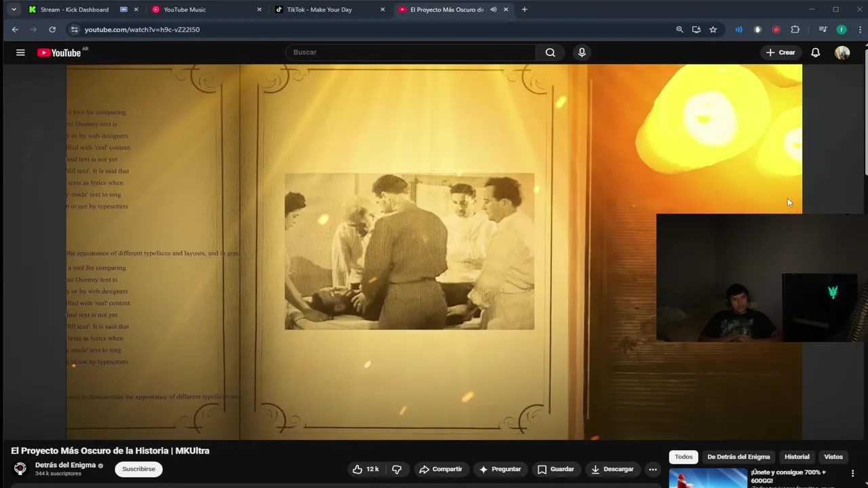The height and width of the screenshot is (488, 868).
Task: Switch to TikTok - Make Your Day tab
Action: 330,9
